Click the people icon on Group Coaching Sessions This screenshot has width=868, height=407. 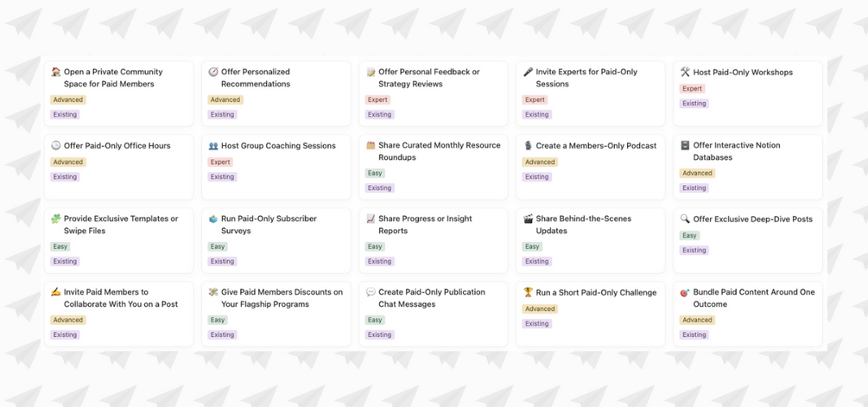pos(213,146)
